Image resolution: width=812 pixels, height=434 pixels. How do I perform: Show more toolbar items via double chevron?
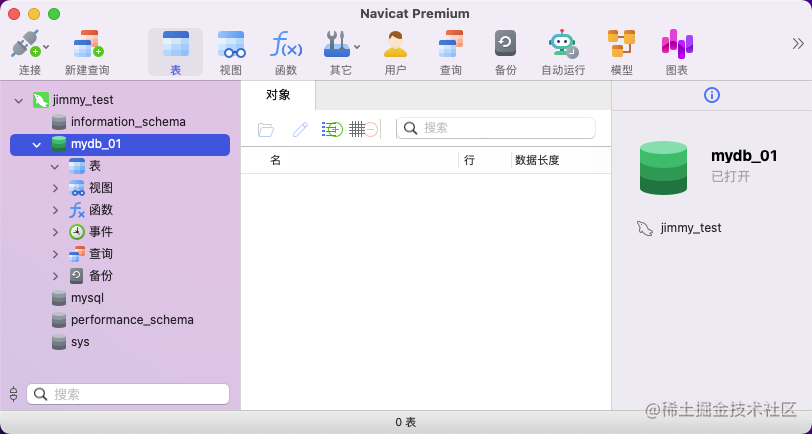click(798, 44)
